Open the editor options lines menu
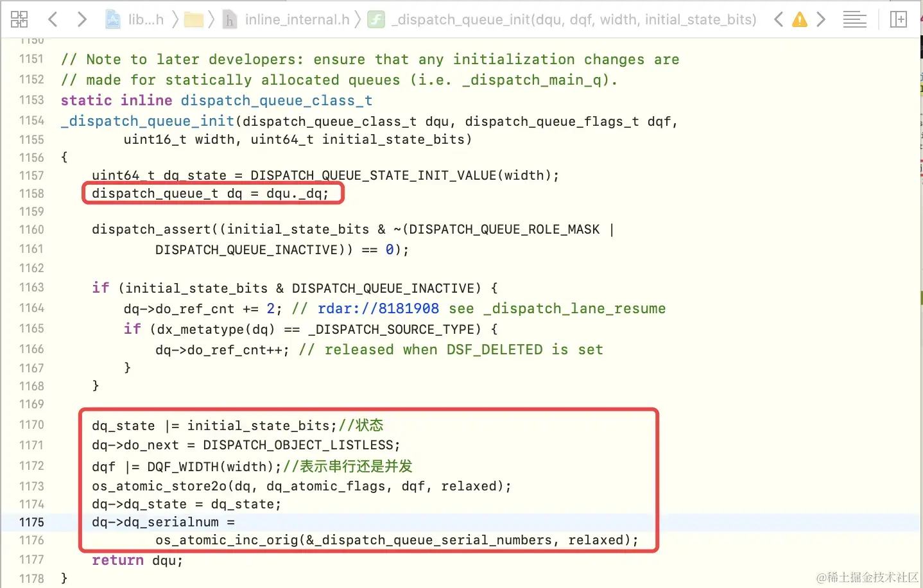 click(x=854, y=20)
